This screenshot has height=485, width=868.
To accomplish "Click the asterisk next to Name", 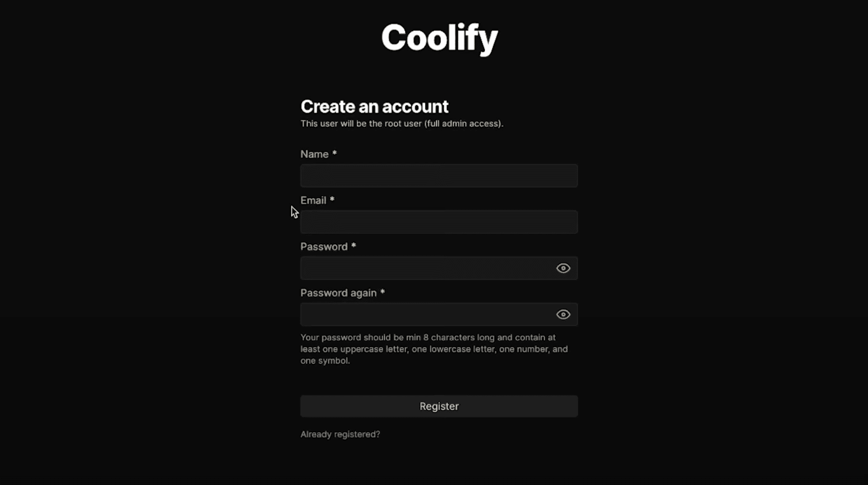I will 334,153.
